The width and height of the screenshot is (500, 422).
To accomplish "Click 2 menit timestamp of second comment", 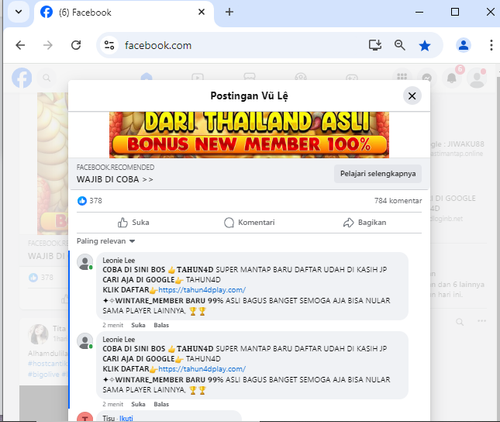I will (113, 404).
